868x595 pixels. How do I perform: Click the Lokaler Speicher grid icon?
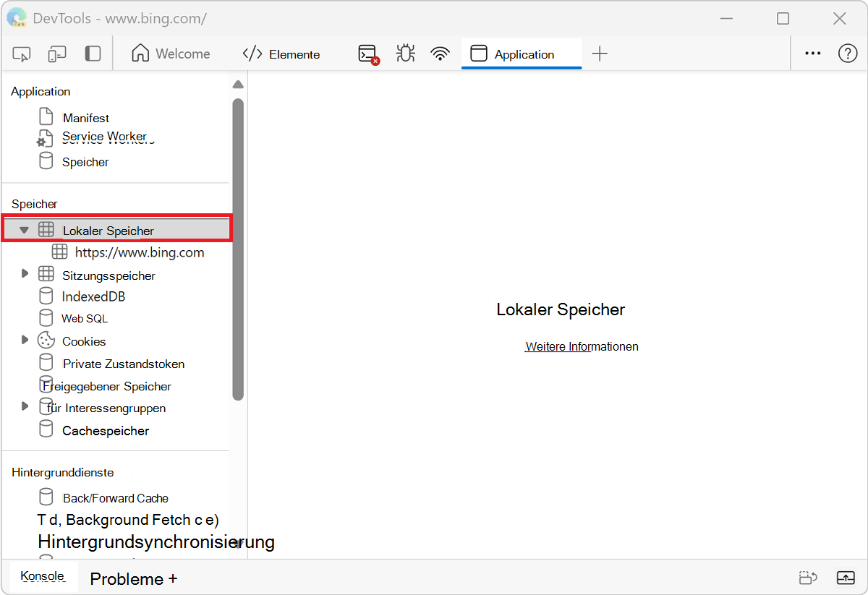(x=46, y=230)
